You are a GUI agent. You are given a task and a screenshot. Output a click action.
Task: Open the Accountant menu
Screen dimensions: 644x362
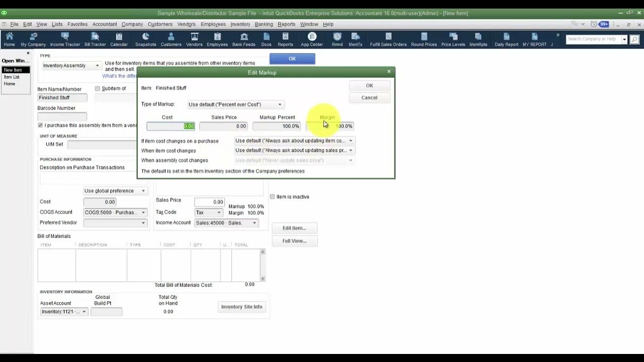click(105, 24)
